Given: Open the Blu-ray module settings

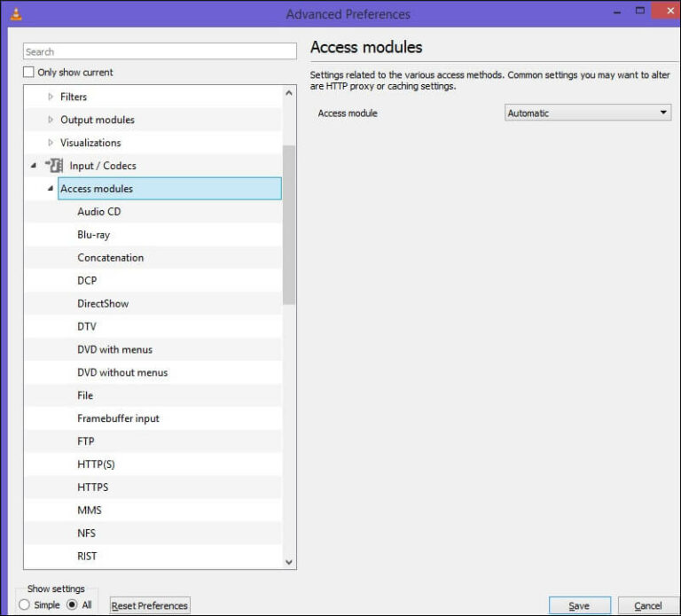Looking at the screenshot, I should point(93,235).
